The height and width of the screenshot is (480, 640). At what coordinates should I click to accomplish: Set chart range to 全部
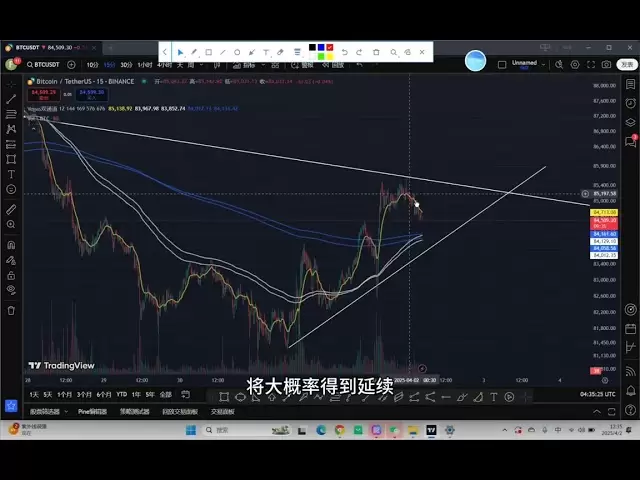click(x=165, y=395)
